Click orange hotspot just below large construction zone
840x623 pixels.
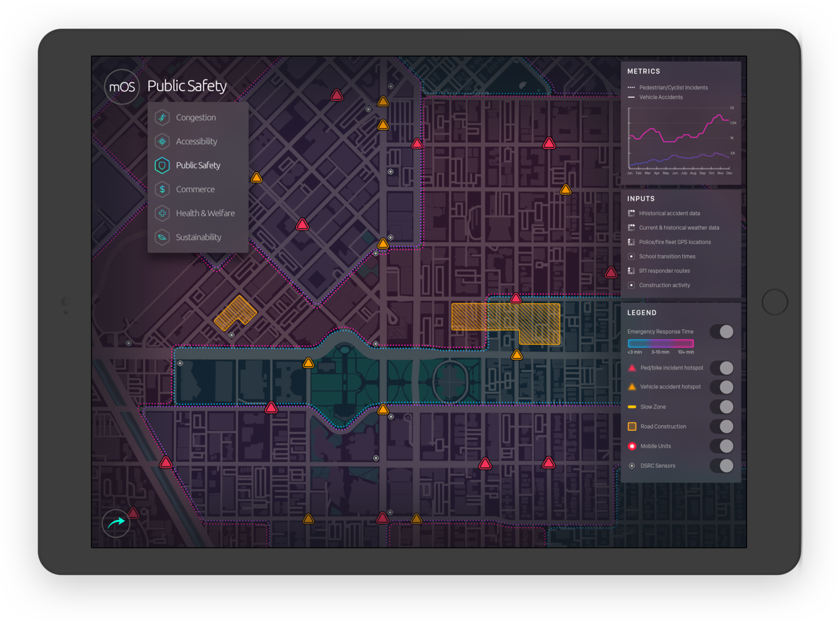[x=517, y=355]
